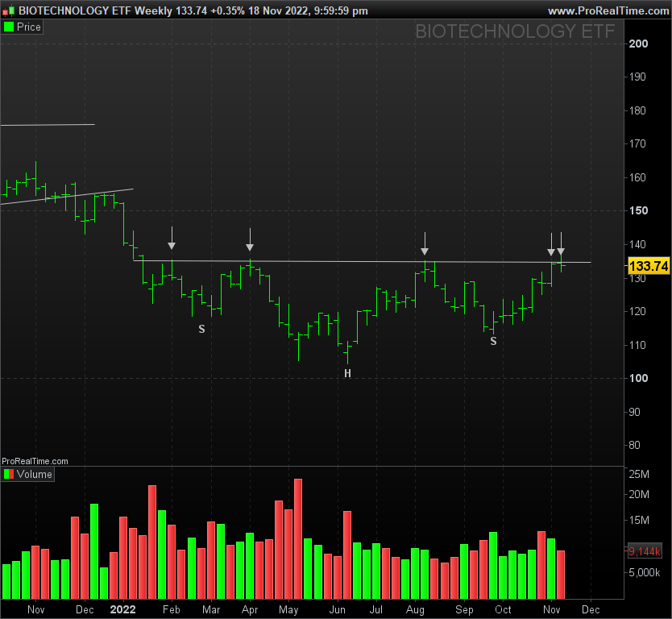This screenshot has width=672, height=619.
Task: Click the 170 price axis label
Action: [x=637, y=143]
